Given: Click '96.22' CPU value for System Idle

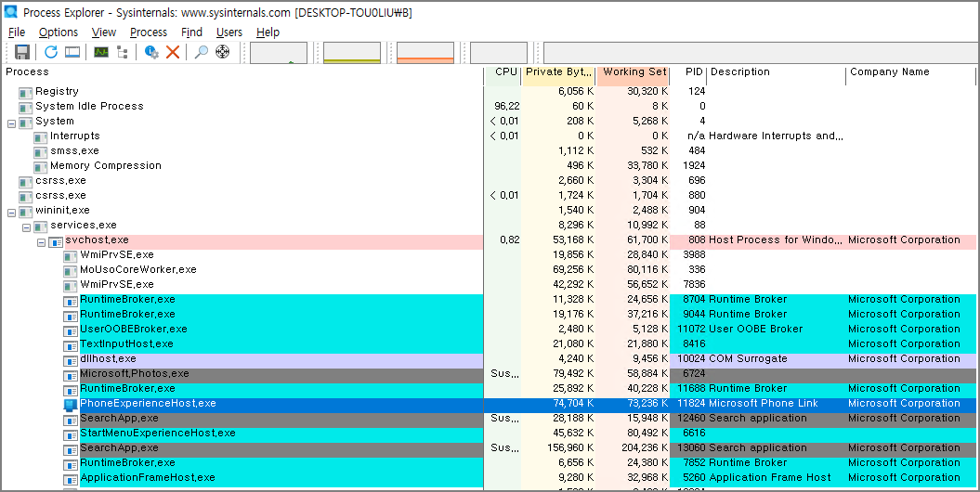Looking at the screenshot, I should click(x=507, y=106).
